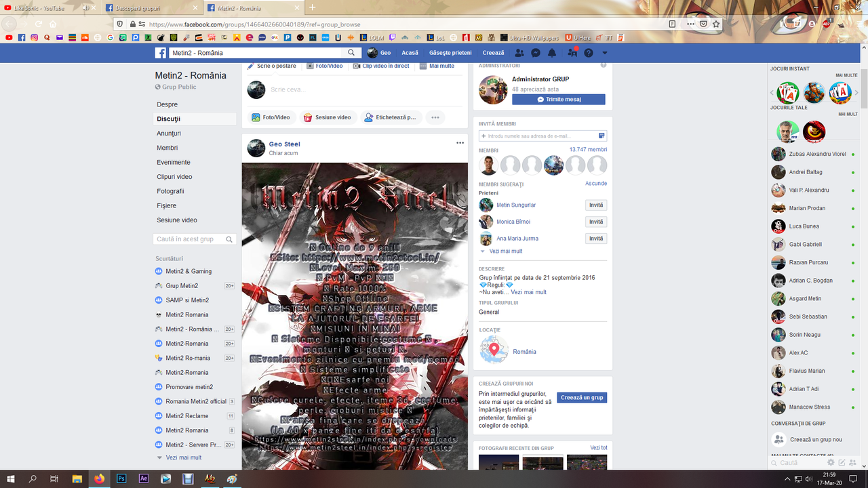The width and height of the screenshot is (868, 488).
Task: Click the Facebook logo in the blue header
Action: coord(161,53)
